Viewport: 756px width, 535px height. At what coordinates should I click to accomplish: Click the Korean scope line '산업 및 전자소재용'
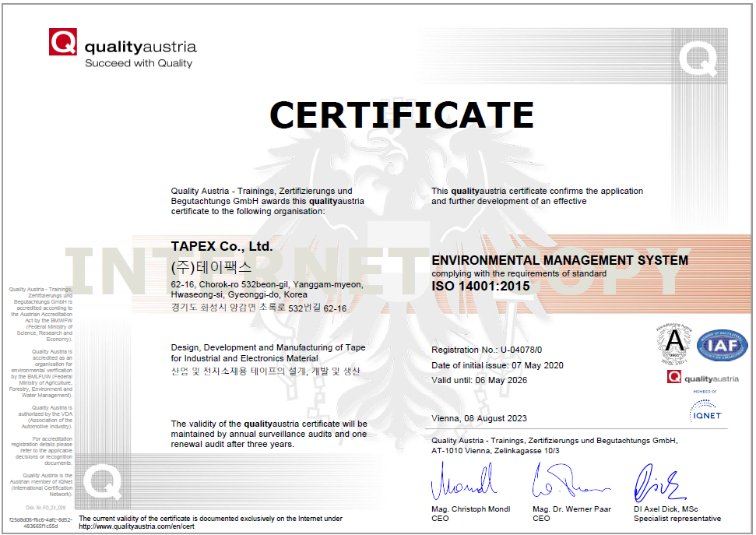pyautogui.click(x=265, y=371)
